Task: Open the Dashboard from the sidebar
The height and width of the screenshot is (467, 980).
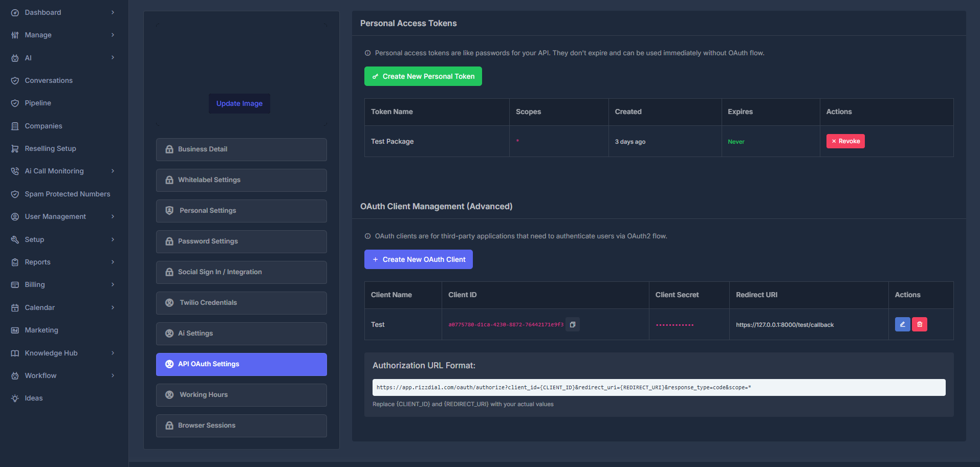Action: click(x=42, y=12)
